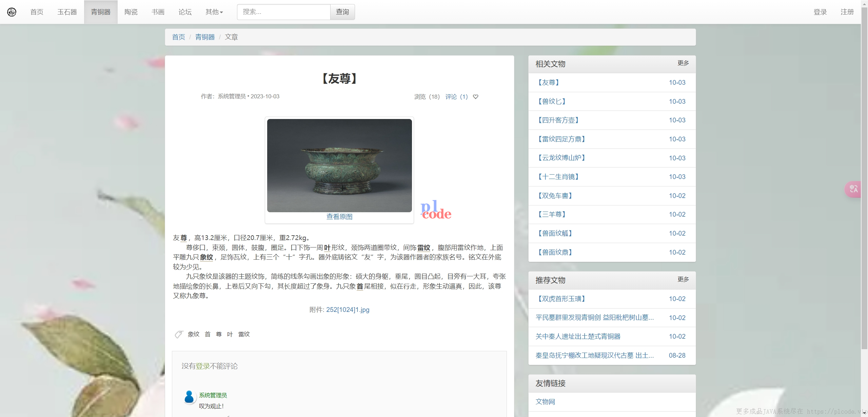Open 【云龙纹博山炉】 related item
868x417 pixels.
coord(562,158)
